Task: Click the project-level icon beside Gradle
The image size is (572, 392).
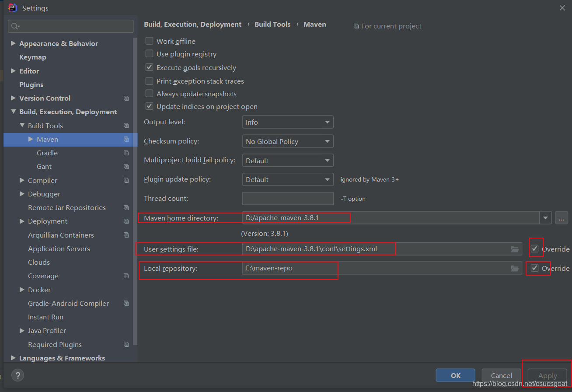Action: point(126,153)
